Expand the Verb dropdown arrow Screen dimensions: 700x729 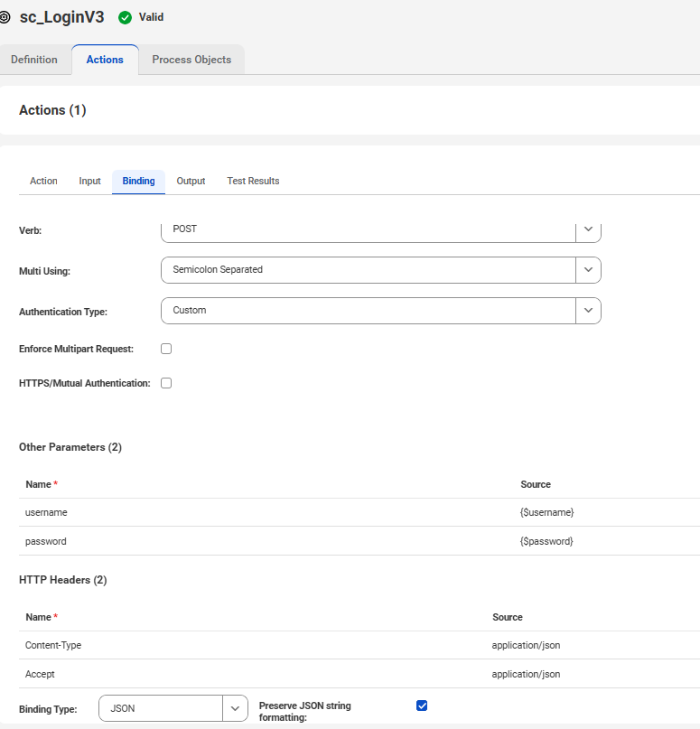[x=588, y=229]
